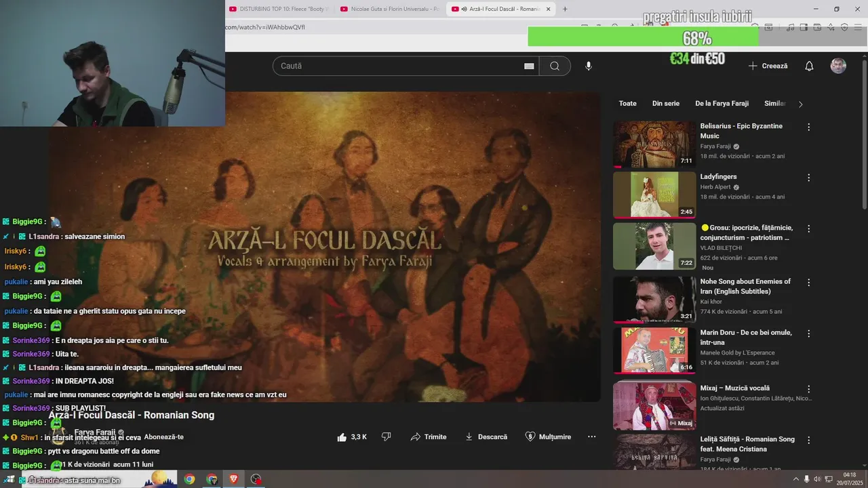Open the volume control in system tray
Screen dimensions: 868x488
pos(816,479)
